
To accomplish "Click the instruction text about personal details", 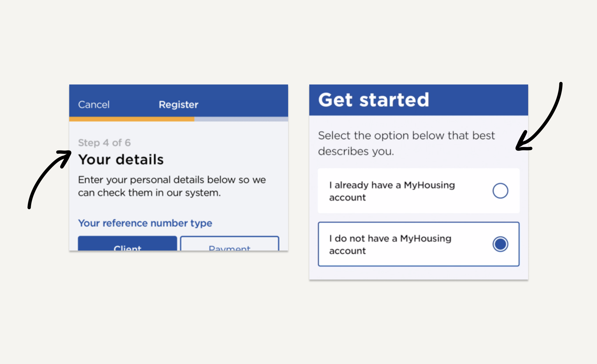I will tap(171, 186).
